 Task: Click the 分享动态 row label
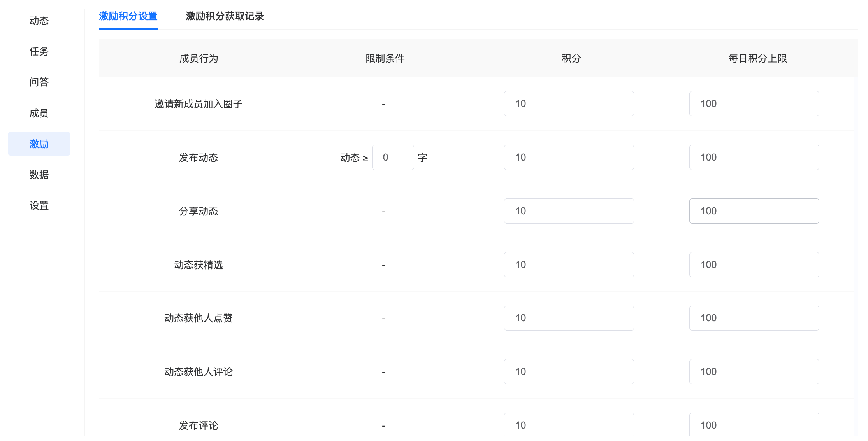pos(199,211)
